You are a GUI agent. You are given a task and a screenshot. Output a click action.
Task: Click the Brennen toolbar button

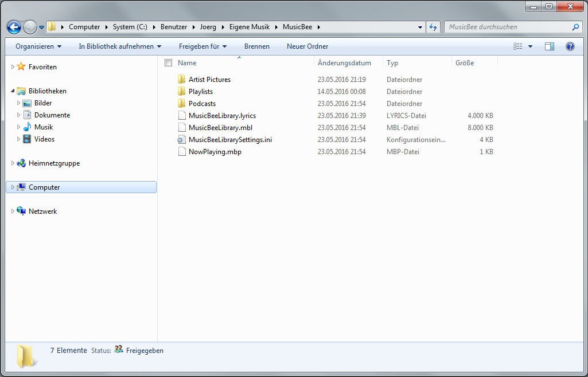click(257, 46)
